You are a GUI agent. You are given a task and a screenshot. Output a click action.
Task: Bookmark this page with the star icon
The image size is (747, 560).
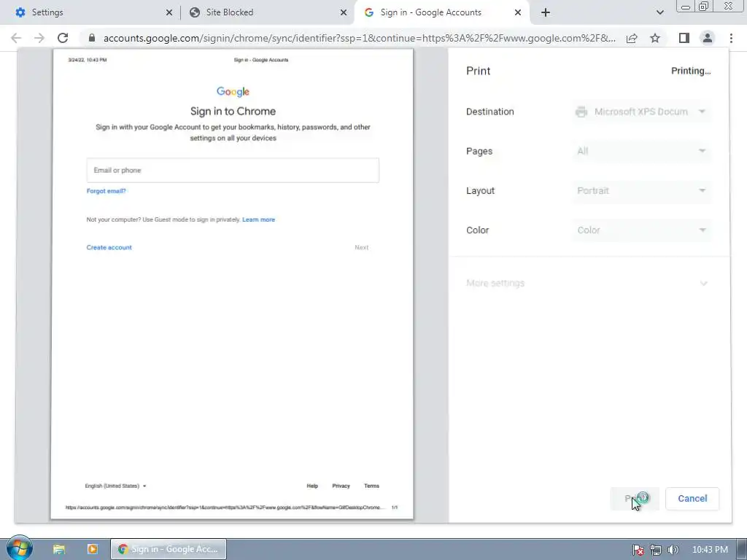[655, 38]
